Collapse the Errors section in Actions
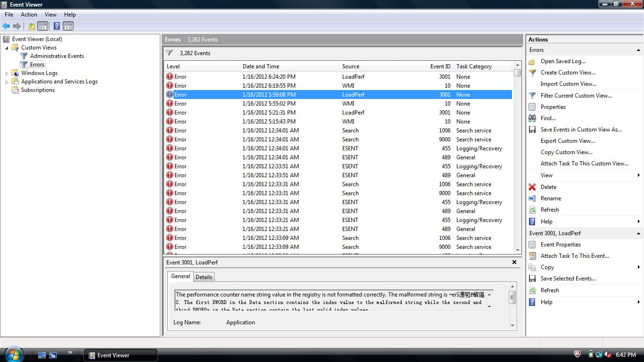644x362 pixels. (x=638, y=50)
